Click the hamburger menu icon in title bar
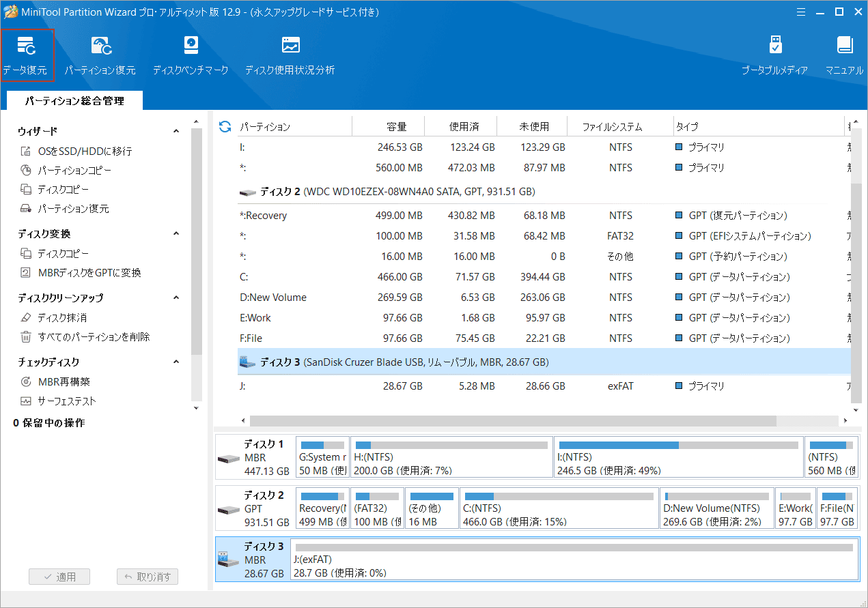This screenshot has height=608, width=868. tap(802, 11)
